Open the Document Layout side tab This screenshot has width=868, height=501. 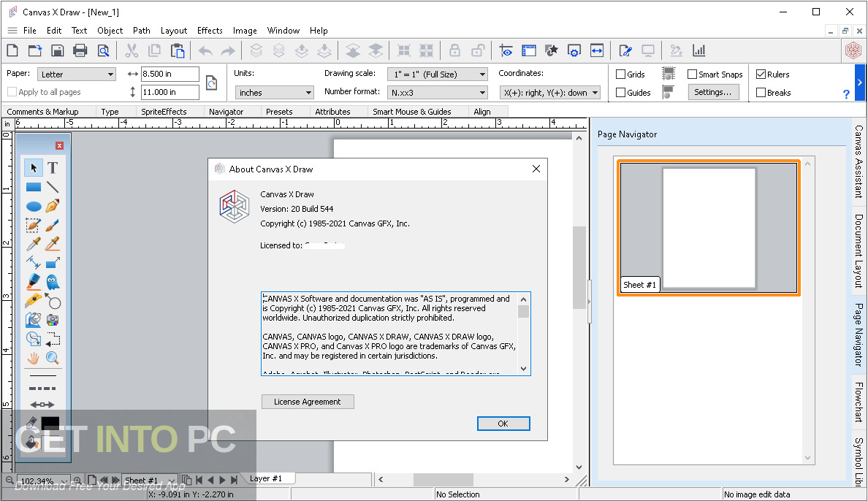click(x=859, y=250)
